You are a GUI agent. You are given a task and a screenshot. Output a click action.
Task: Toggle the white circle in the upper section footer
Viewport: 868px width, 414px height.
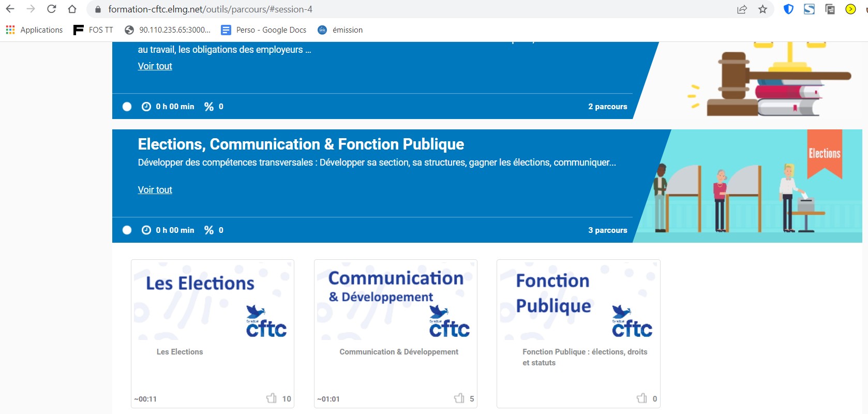(127, 107)
